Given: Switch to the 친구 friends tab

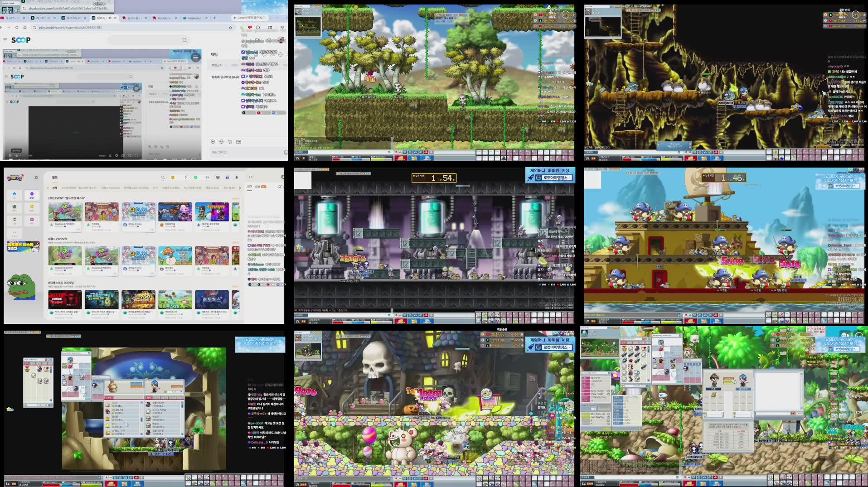Looking at the screenshot, I should (250, 187).
